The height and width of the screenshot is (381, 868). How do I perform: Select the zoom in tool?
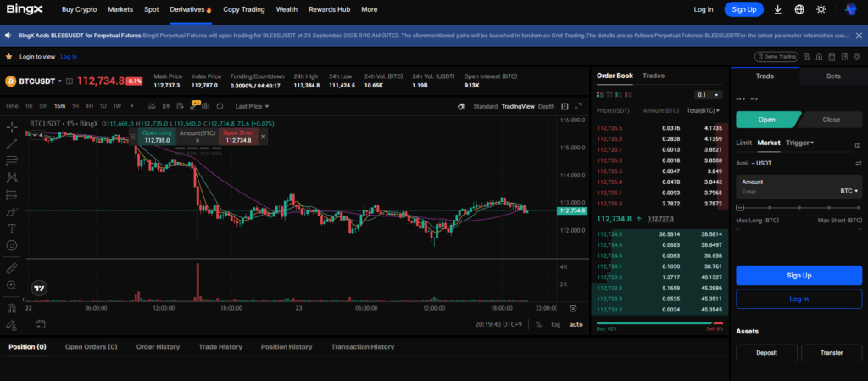pyautogui.click(x=12, y=285)
